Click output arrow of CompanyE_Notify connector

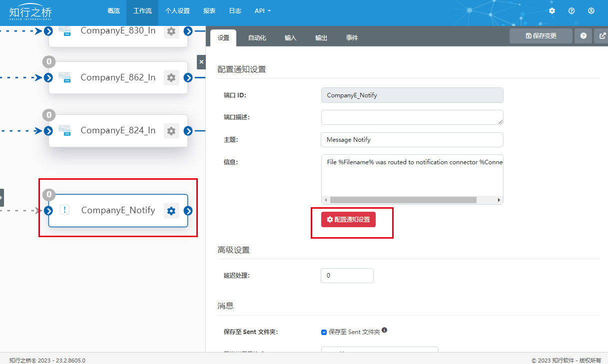[x=188, y=211]
